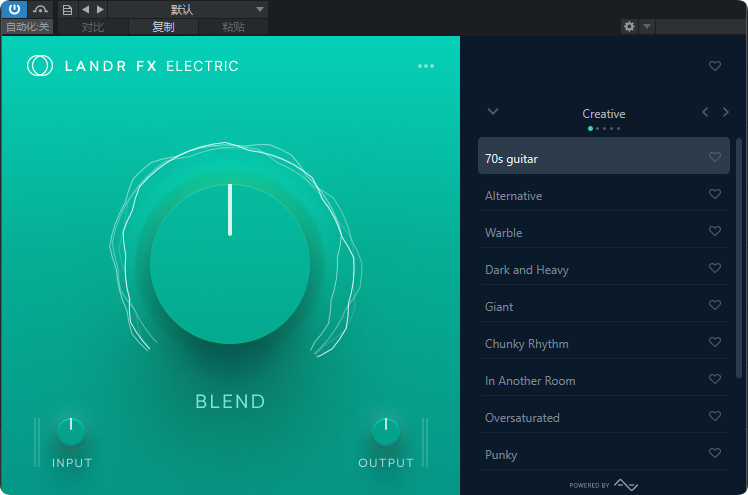Favorite the In Another Room heart
The width and height of the screenshot is (748, 495).
[x=715, y=379]
